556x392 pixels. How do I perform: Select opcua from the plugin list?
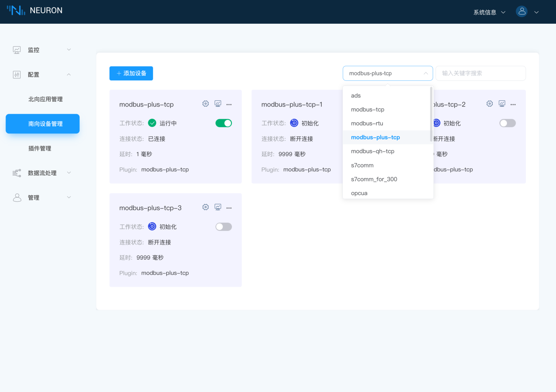[x=387, y=193]
